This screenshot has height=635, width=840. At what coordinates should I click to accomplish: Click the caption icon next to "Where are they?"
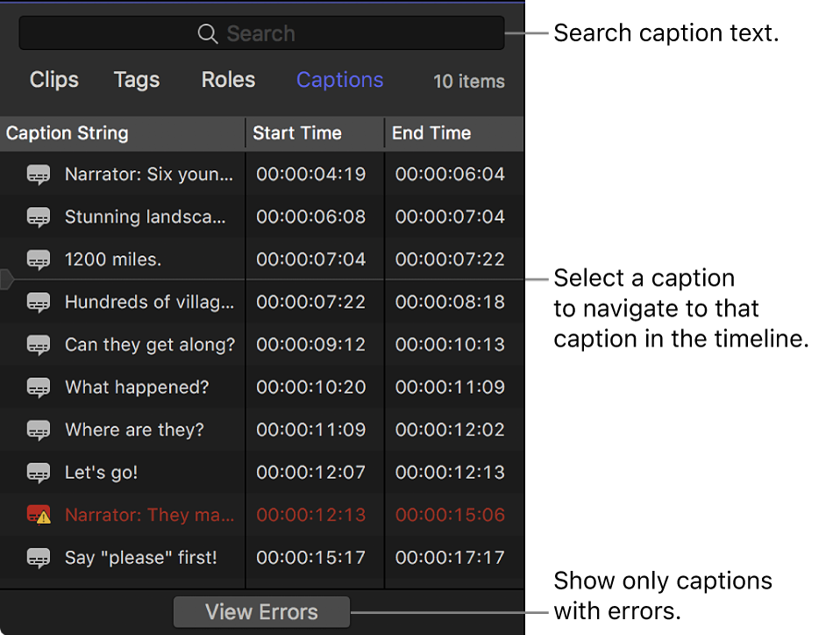[x=39, y=430]
